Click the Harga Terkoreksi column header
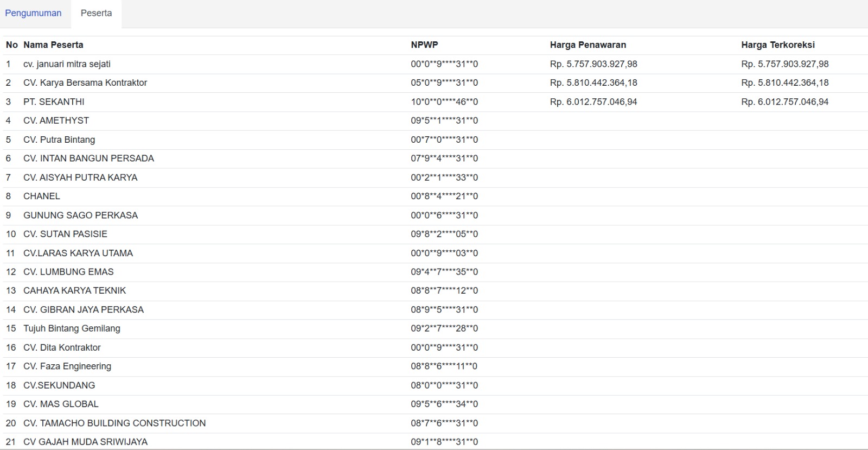This screenshot has height=450, width=868. 778,45
